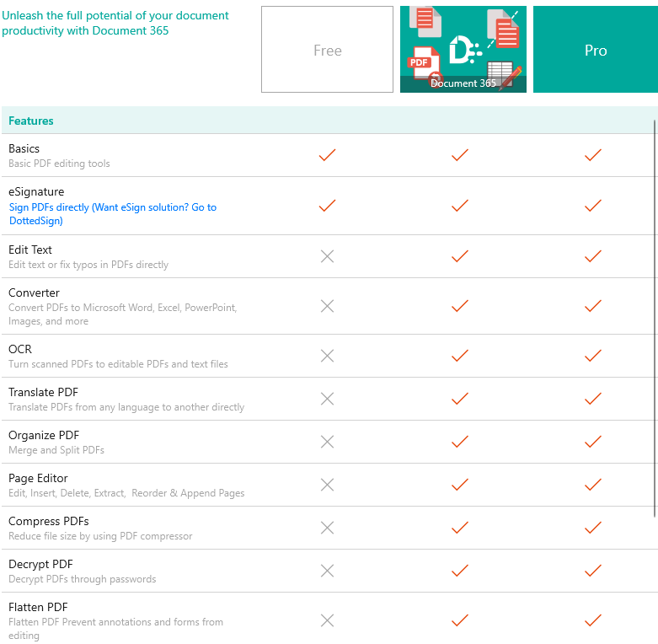The image size is (658, 644).
Task: Open the DottedSign eSign solution link
Action: tap(112, 214)
